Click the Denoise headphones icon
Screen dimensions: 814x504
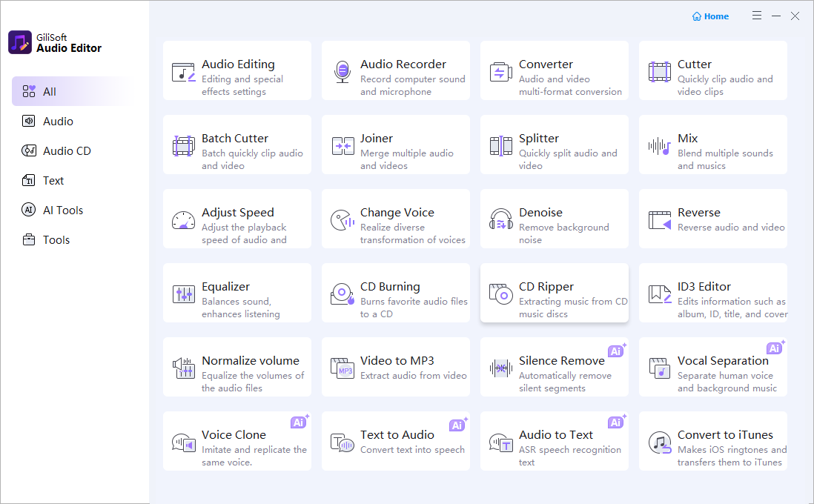pos(501,219)
